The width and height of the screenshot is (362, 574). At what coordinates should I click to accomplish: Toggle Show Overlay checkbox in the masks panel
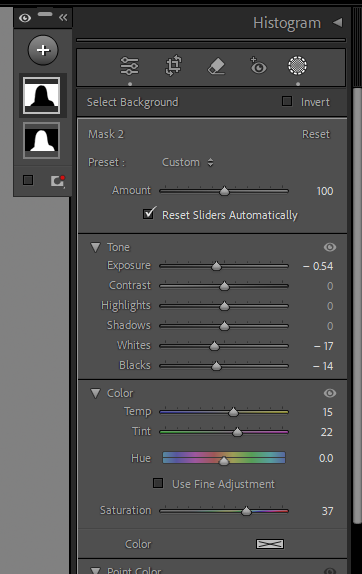28,180
